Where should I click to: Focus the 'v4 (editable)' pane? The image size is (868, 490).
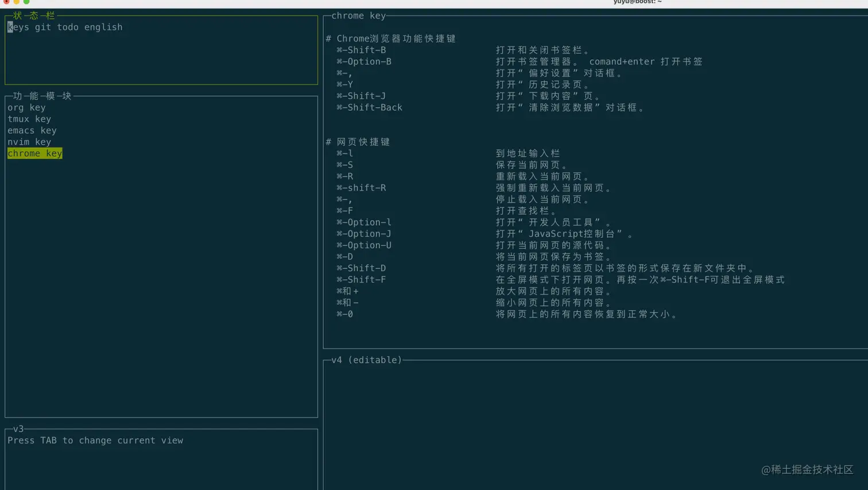[595, 425]
